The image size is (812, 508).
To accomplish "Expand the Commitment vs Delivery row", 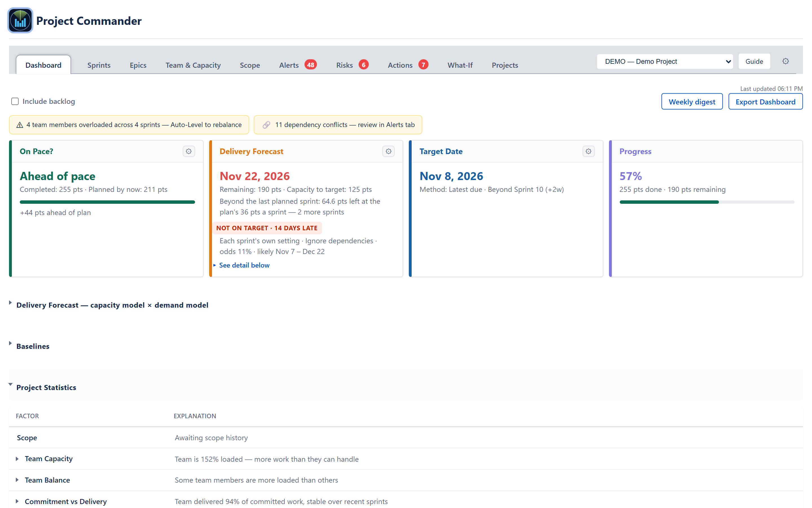I will click(x=17, y=501).
